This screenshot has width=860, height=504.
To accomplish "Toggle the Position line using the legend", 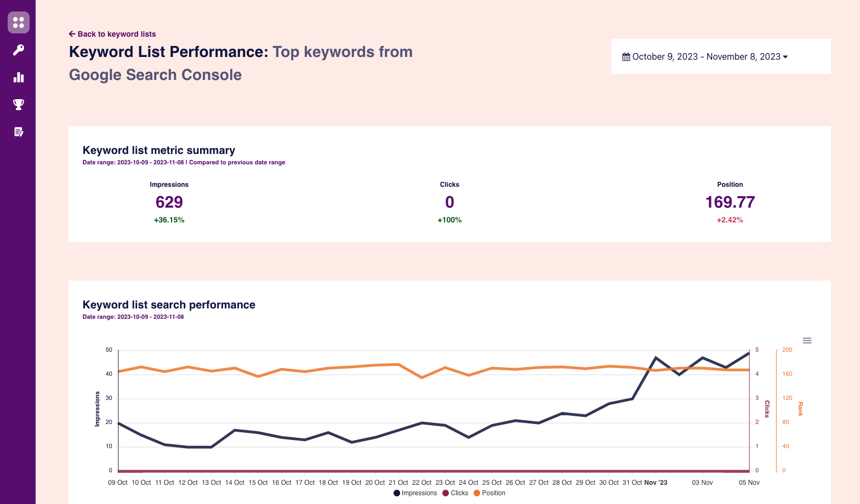I will pos(490,492).
